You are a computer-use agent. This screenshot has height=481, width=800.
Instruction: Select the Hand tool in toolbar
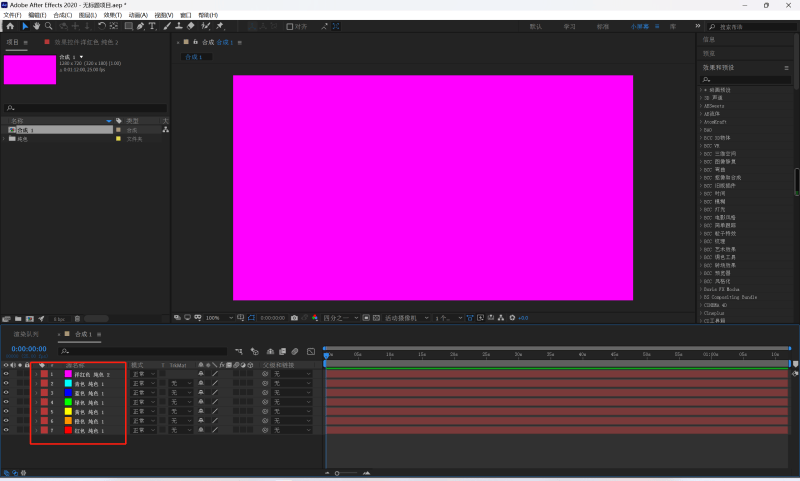[x=38, y=26]
